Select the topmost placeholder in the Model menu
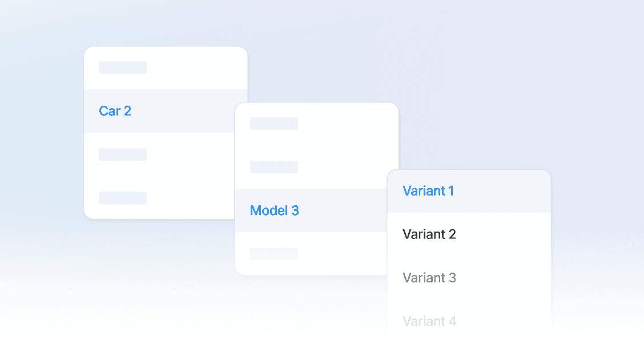The height and width of the screenshot is (343, 644). click(274, 123)
